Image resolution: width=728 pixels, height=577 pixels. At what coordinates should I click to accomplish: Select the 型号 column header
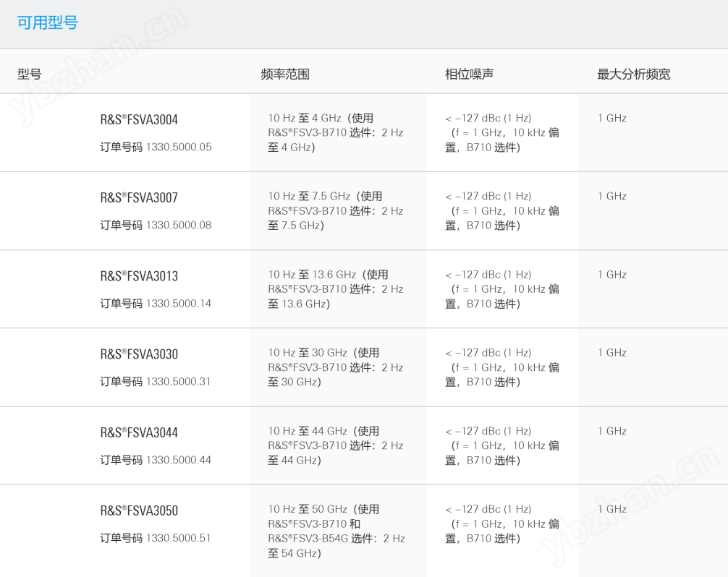tap(30, 74)
